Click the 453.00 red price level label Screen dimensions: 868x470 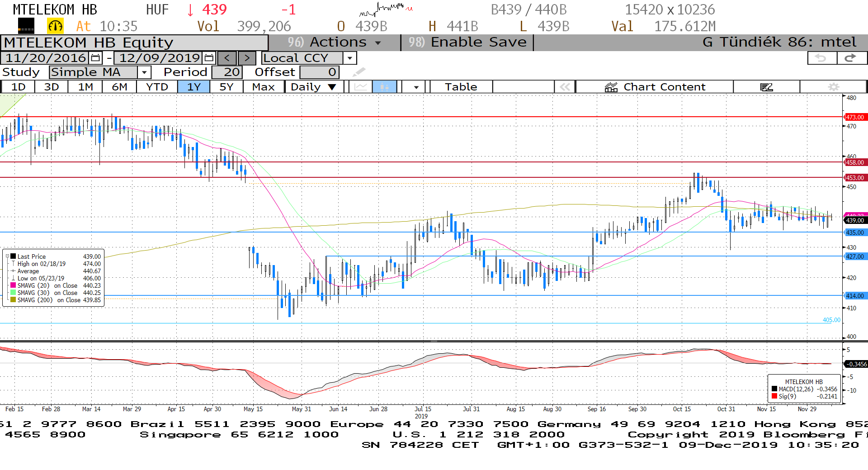point(856,178)
